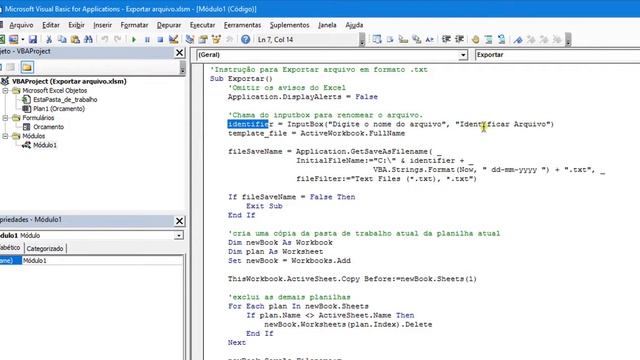Open the Depurar menu
Screen dimensions: 640x360
point(169,25)
